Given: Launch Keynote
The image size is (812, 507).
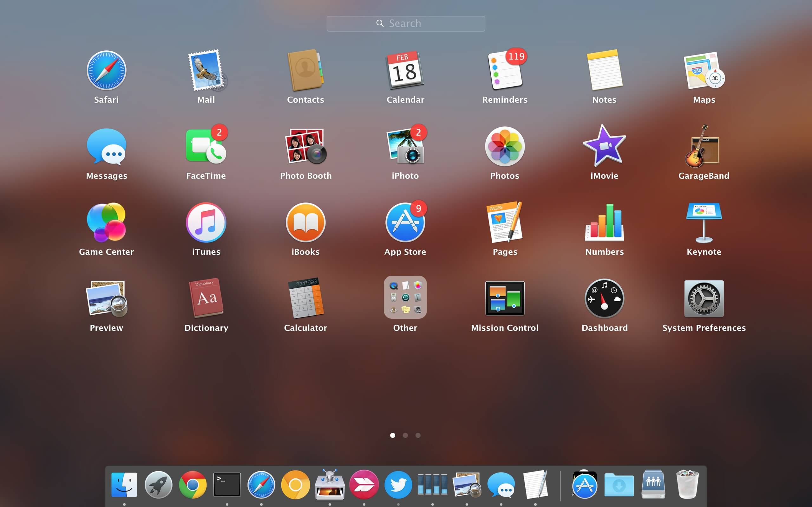Looking at the screenshot, I should [x=703, y=223].
